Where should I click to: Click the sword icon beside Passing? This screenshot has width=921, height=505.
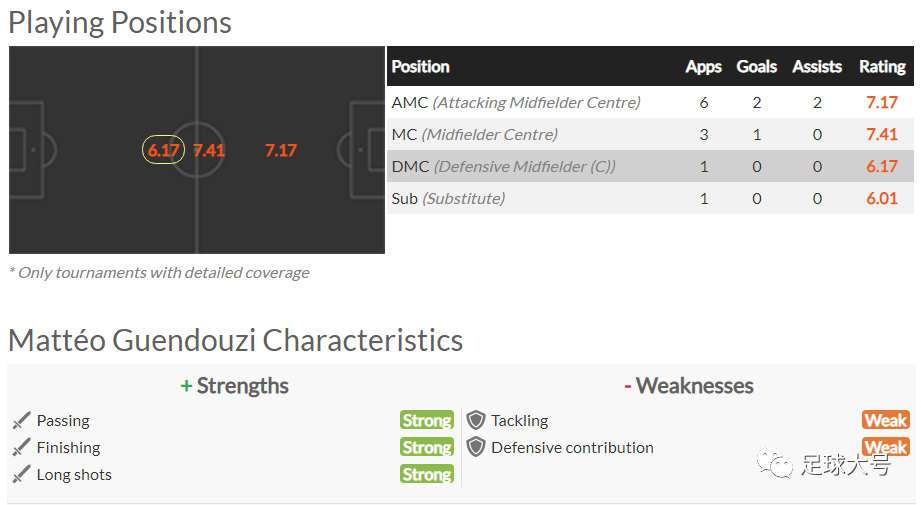pyautogui.click(x=21, y=420)
